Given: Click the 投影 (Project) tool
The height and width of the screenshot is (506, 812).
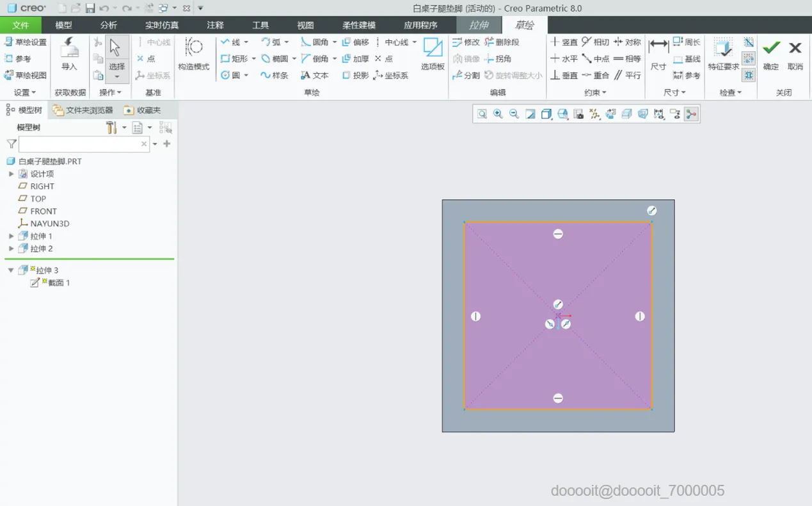Looking at the screenshot, I should click(x=355, y=76).
